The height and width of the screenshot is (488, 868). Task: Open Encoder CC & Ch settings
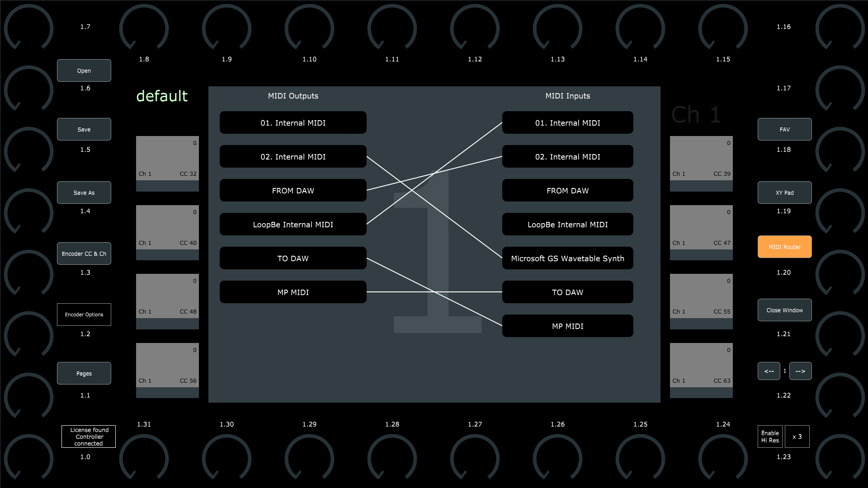point(84,253)
